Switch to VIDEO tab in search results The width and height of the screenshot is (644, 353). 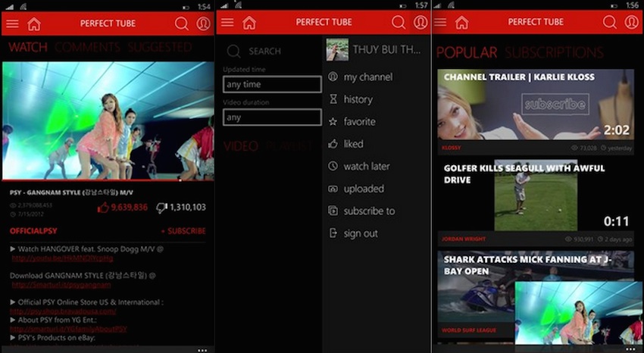241,146
